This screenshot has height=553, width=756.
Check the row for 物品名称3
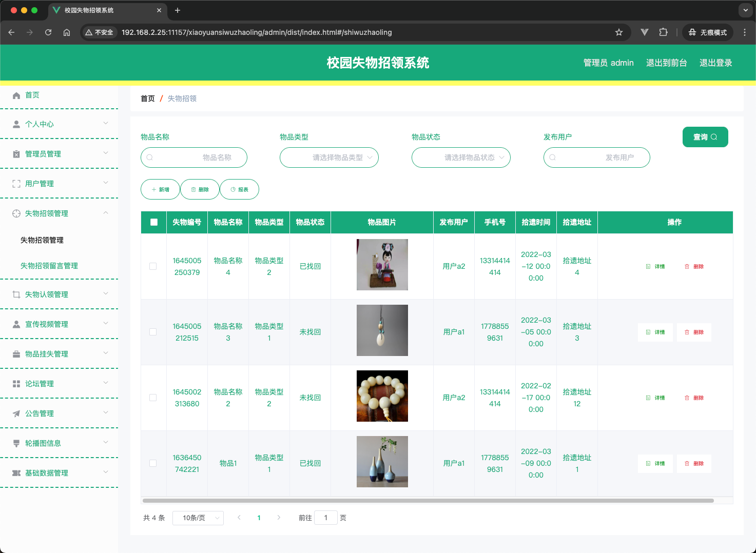(x=153, y=332)
